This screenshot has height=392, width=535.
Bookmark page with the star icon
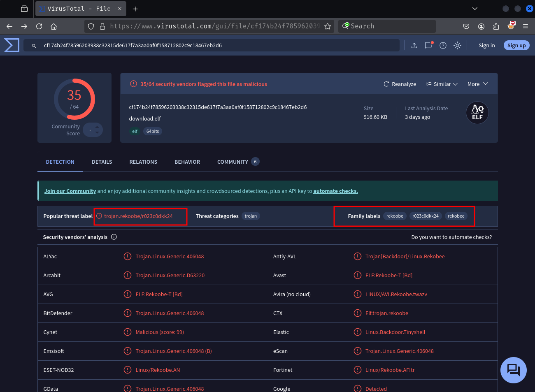click(328, 26)
